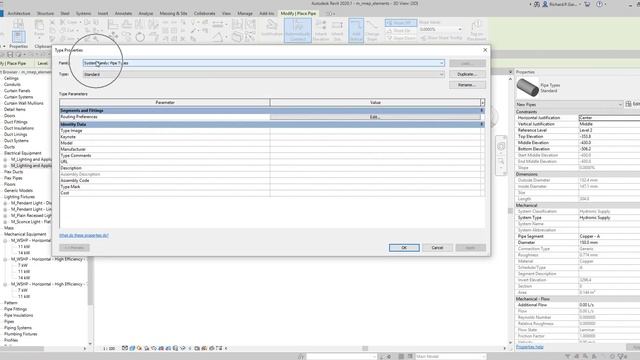Collapse the Identity Data group
Screen dimensions: 640x360
pyautogui.click(x=482, y=124)
